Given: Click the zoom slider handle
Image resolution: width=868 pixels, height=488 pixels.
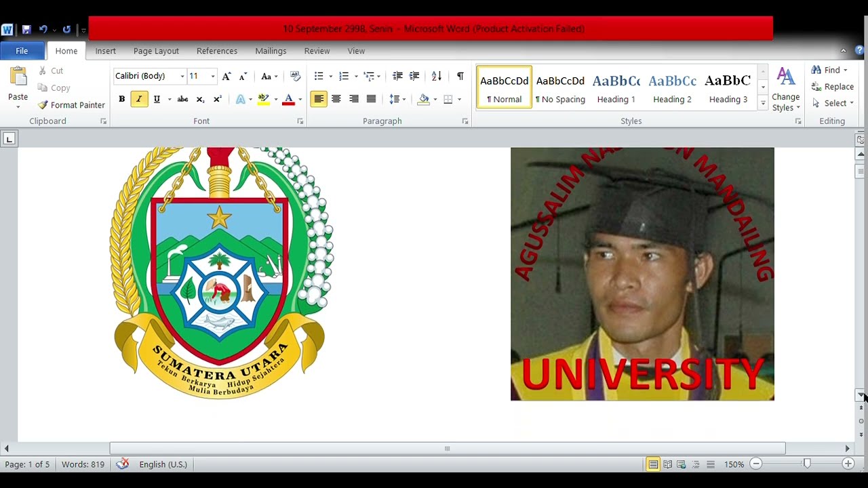Looking at the screenshot, I should click(x=807, y=464).
